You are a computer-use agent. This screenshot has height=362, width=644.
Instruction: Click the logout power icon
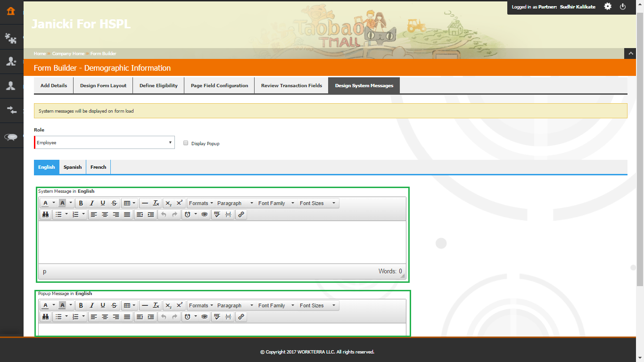click(623, 7)
